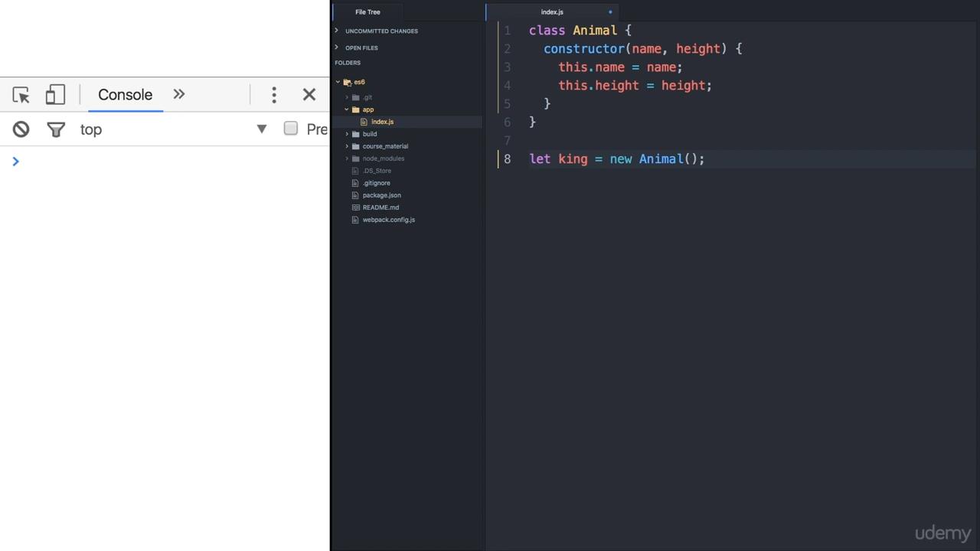Click the README.md book icon
Viewport: 980px width, 551px height.
[355, 207]
